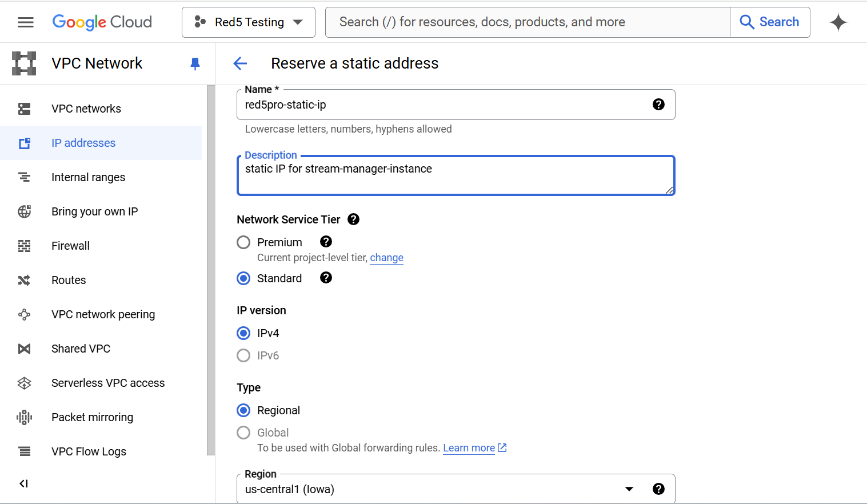The height and width of the screenshot is (504, 867).
Task: Go back using the left arrow
Action: (240, 63)
